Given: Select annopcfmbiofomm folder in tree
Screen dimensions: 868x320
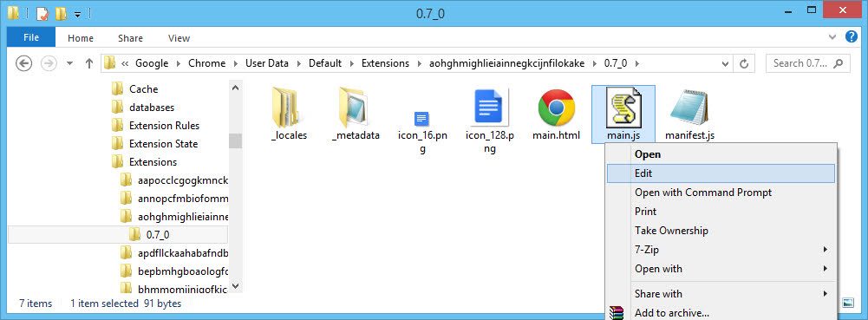Looking at the screenshot, I should (183, 199).
